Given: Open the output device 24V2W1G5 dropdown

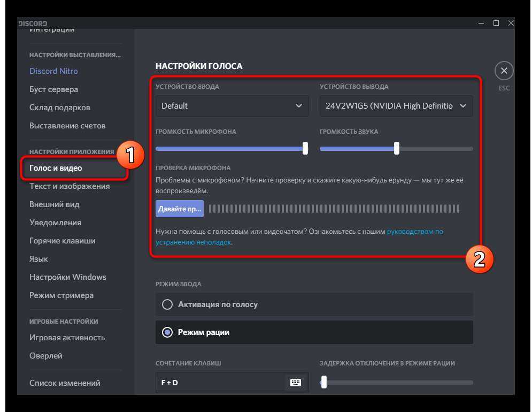Looking at the screenshot, I should click(x=396, y=106).
